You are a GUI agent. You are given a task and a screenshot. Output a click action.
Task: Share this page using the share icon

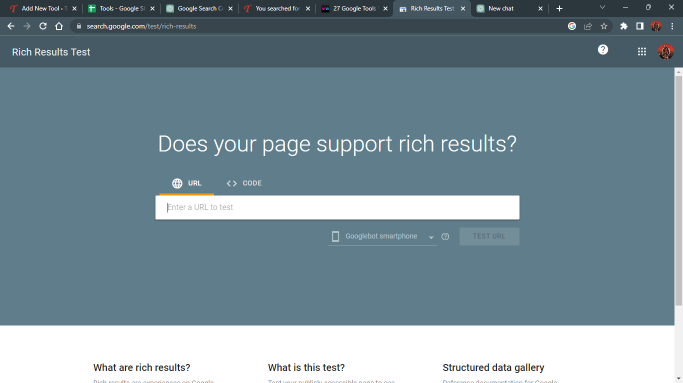coord(588,26)
